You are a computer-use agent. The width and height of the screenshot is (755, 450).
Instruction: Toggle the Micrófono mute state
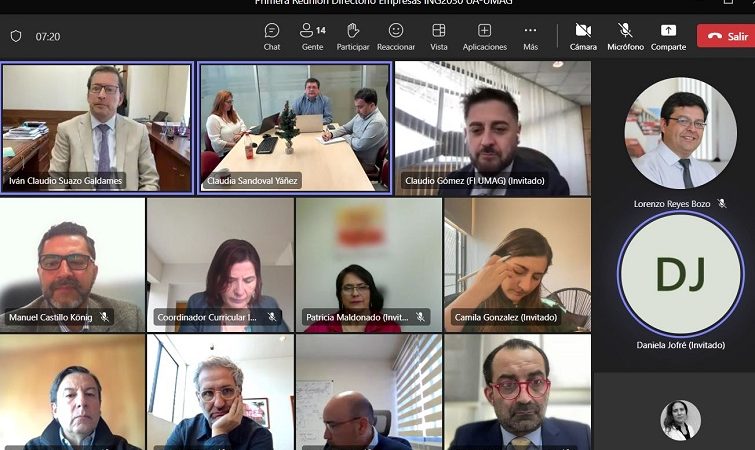coord(625,37)
